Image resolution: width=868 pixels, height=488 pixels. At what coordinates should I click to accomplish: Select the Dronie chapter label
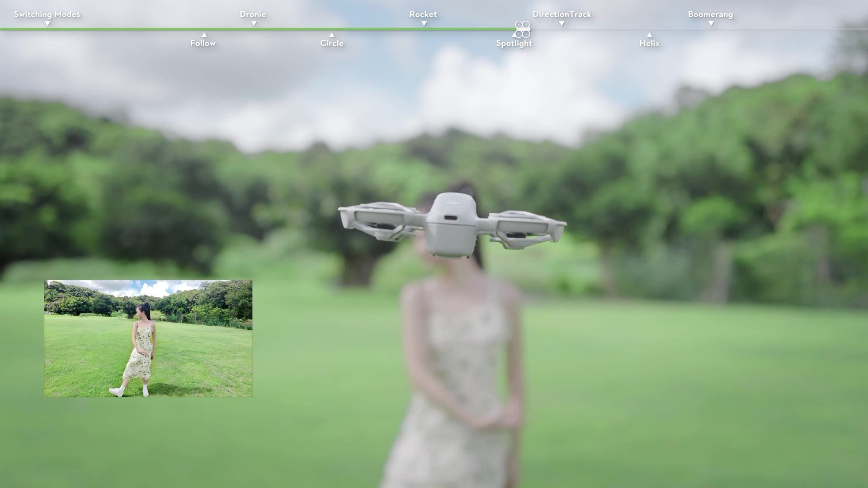pyautogui.click(x=253, y=14)
